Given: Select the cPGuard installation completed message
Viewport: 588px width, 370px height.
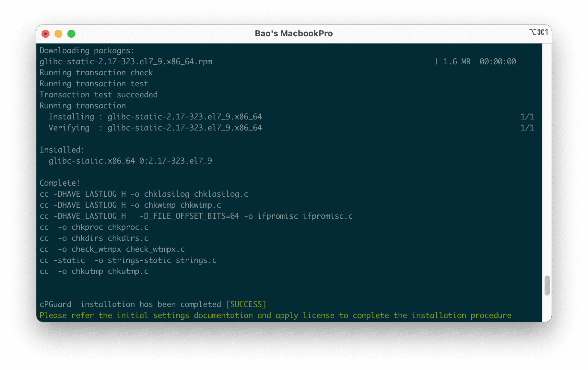Looking at the screenshot, I should tap(152, 304).
